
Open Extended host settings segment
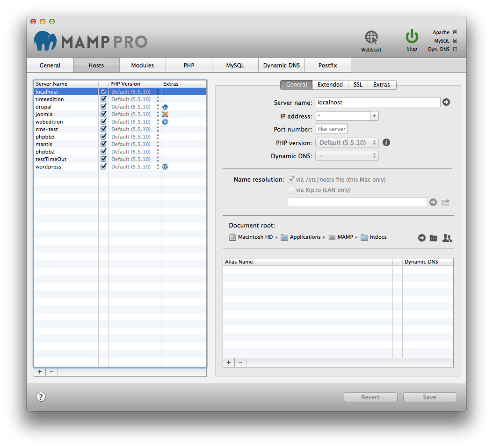(330, 85)
